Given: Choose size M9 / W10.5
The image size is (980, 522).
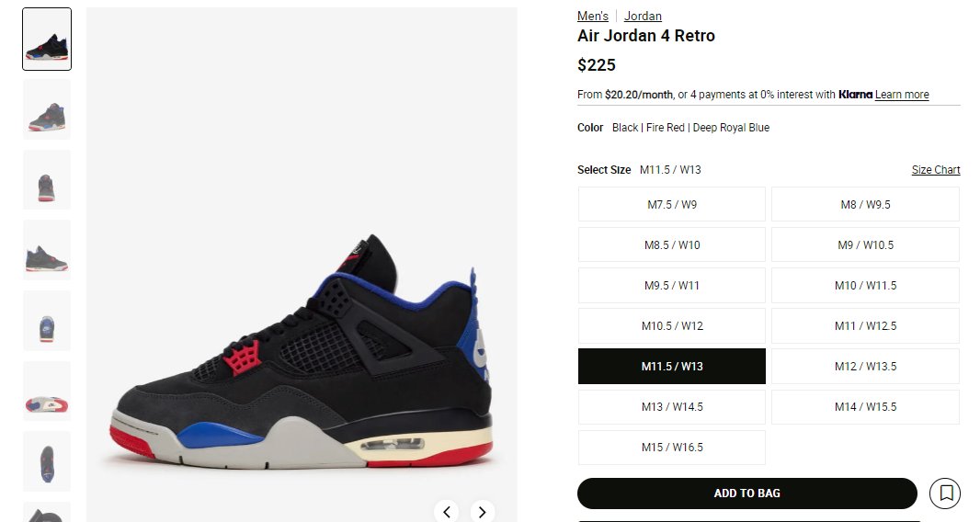Looking at the screenshot, I should click(x=865, y=245).
